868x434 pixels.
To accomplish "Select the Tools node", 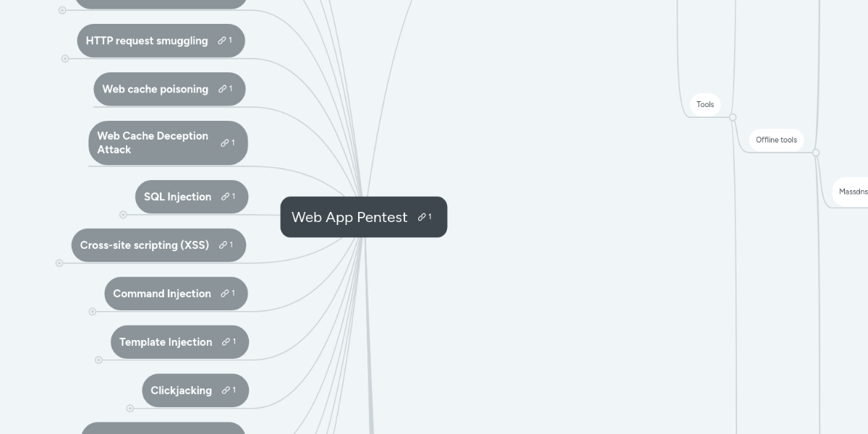I will click(x=705, y=104).
